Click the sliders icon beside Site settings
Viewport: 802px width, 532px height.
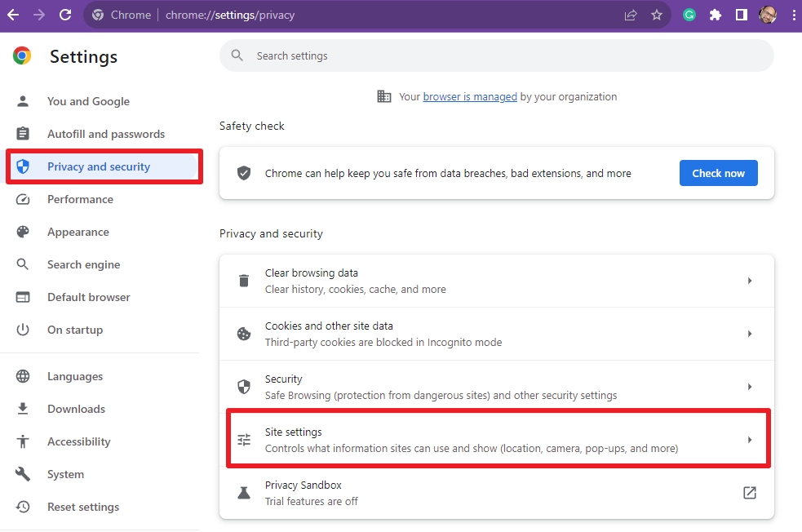244,440
